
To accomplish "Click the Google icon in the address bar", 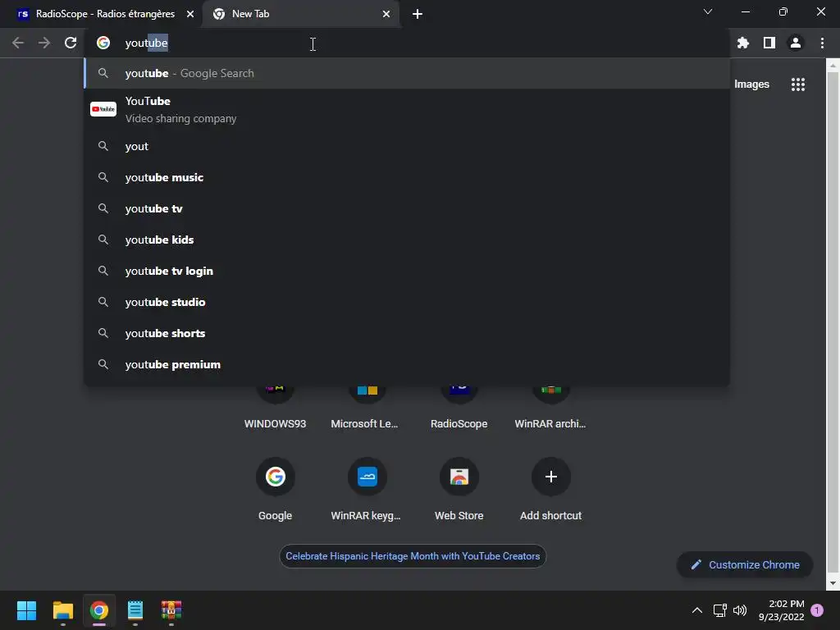I will click(103, 43).
